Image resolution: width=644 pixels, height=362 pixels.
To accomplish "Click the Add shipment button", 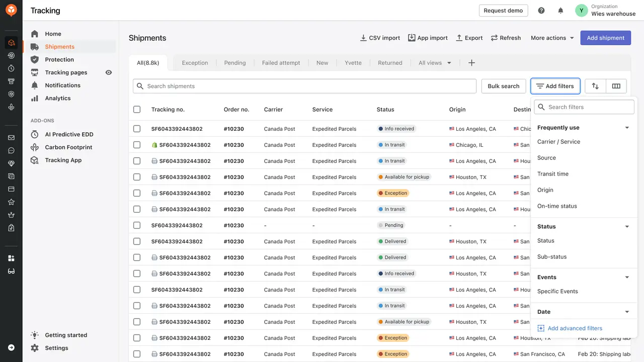I will pos(606,38).
